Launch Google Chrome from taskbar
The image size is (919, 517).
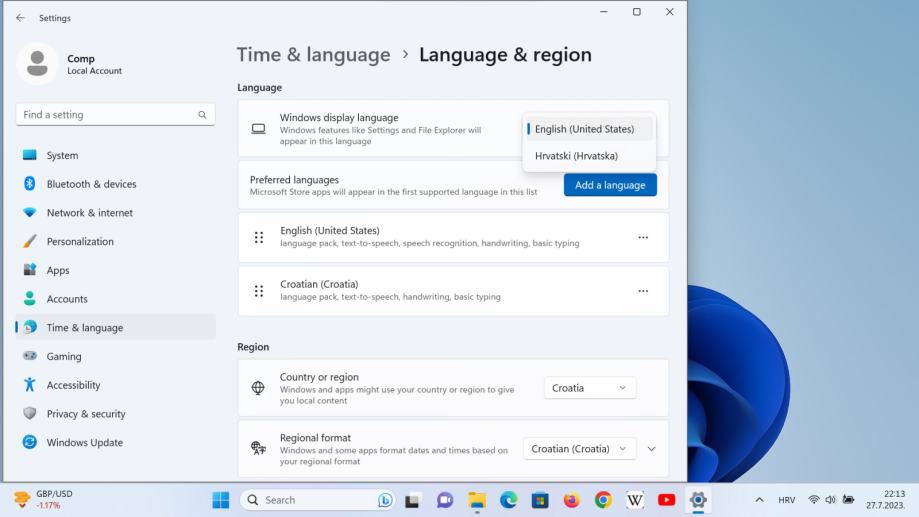click(x=603, y=500)
